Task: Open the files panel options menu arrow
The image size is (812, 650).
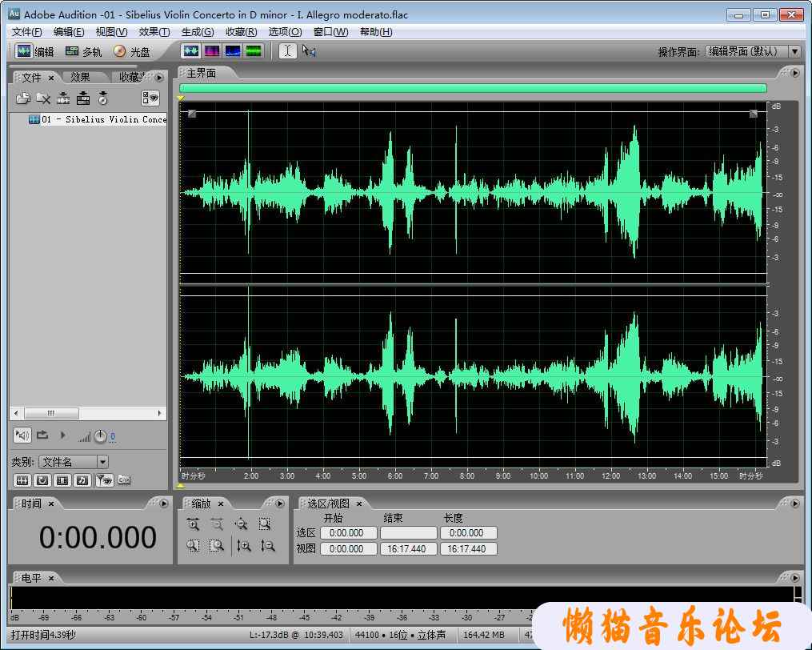Action: tap(159, 77)
